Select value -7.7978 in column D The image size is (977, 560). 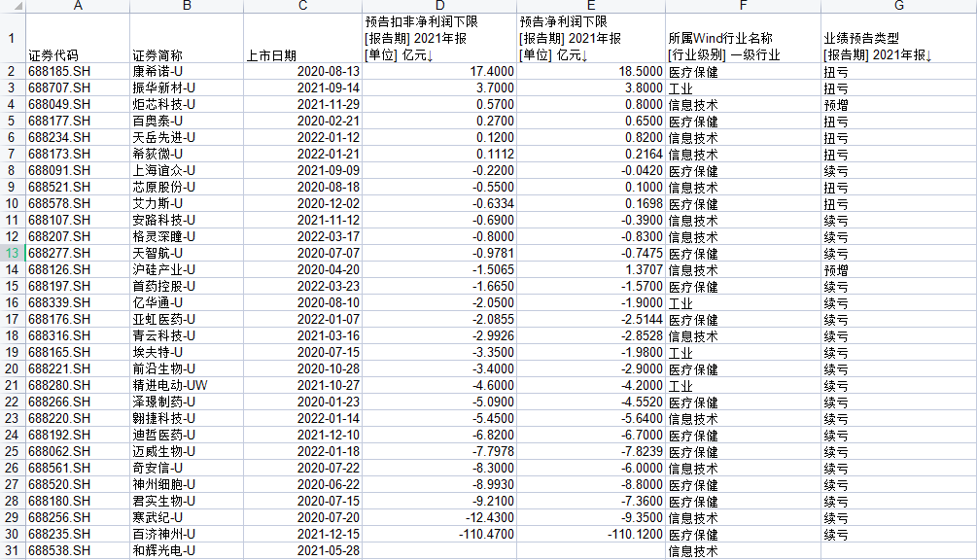coord(439,451)
